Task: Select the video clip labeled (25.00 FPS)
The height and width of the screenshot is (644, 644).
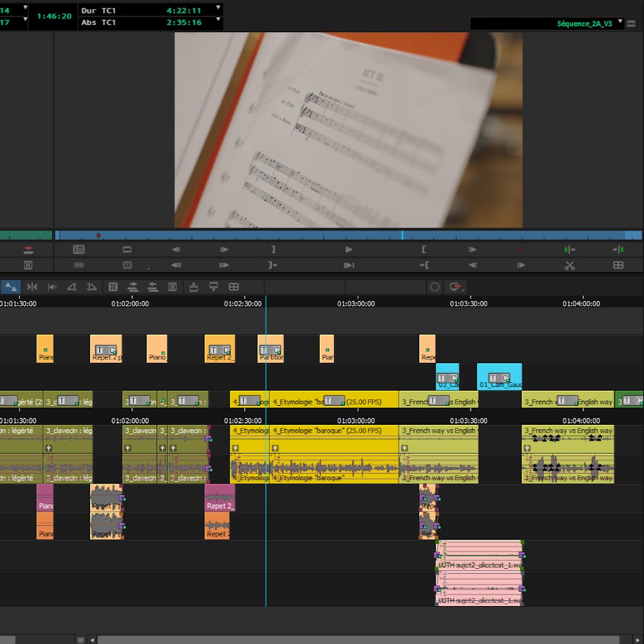Action: (334, 399)
